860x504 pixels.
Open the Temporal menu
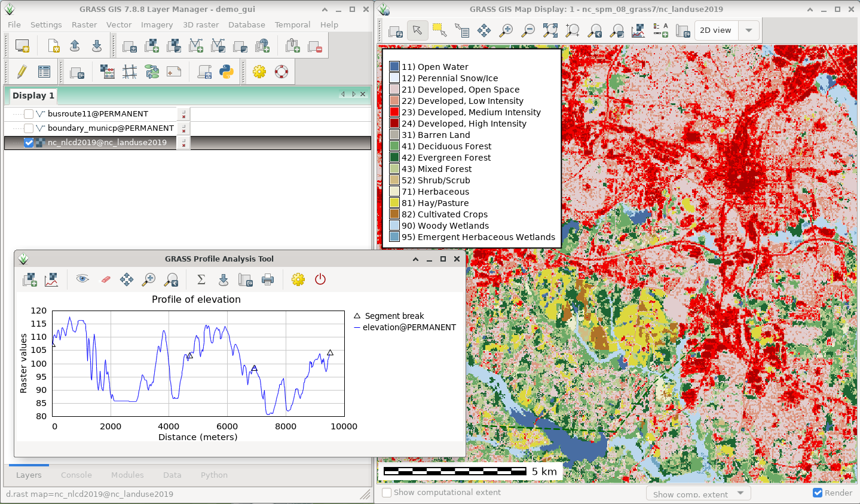[292, 24]
